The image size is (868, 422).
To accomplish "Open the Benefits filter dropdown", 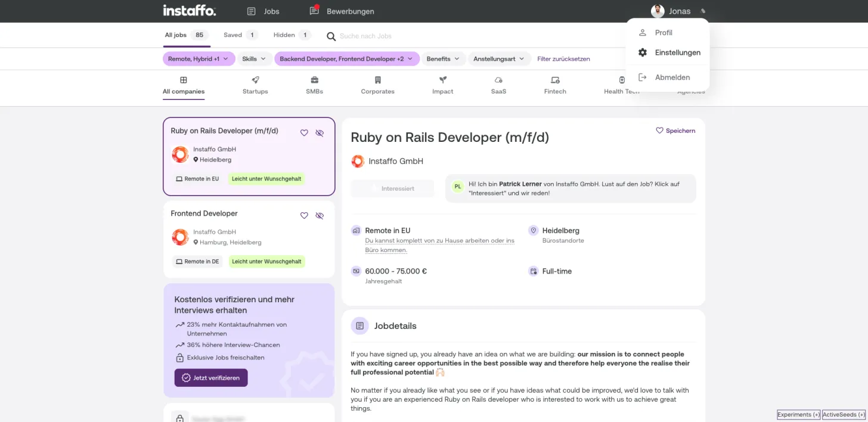I will (443, 59).
